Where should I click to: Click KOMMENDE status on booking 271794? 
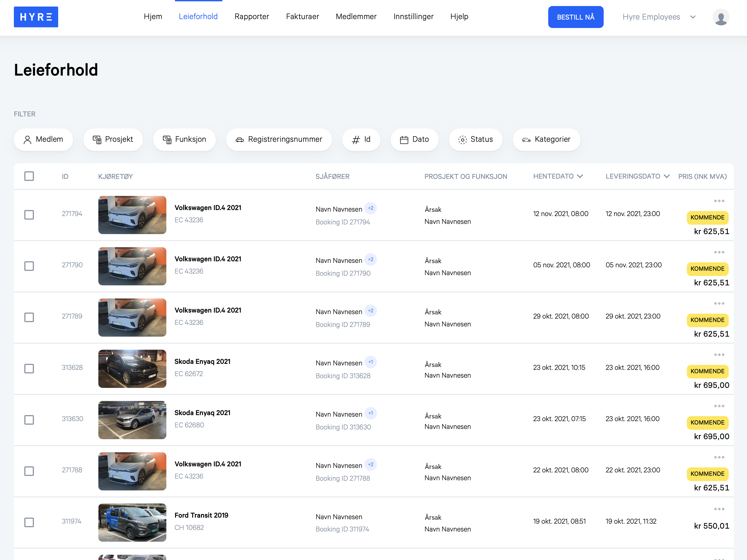pyautogui.click(x=707, y=218)
